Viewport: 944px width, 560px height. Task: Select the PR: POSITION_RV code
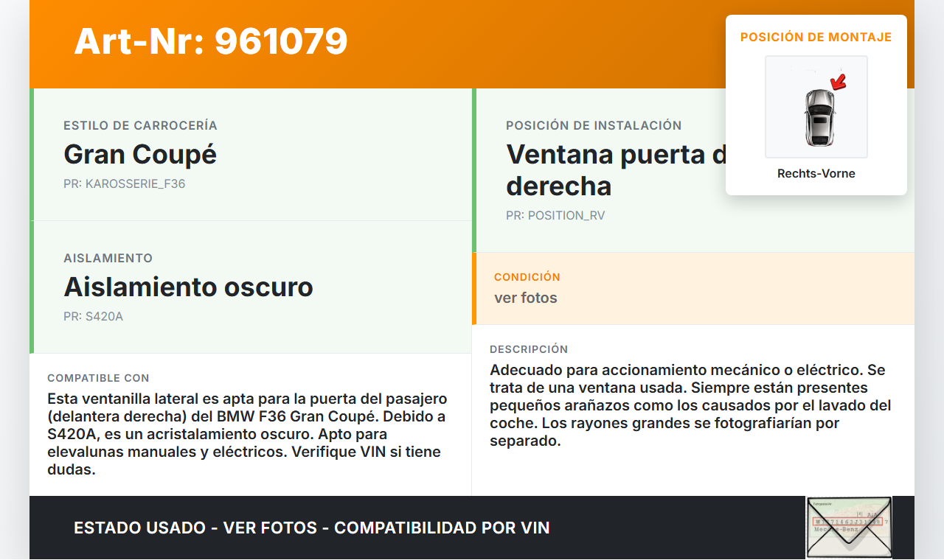click(x=555, y=216)
